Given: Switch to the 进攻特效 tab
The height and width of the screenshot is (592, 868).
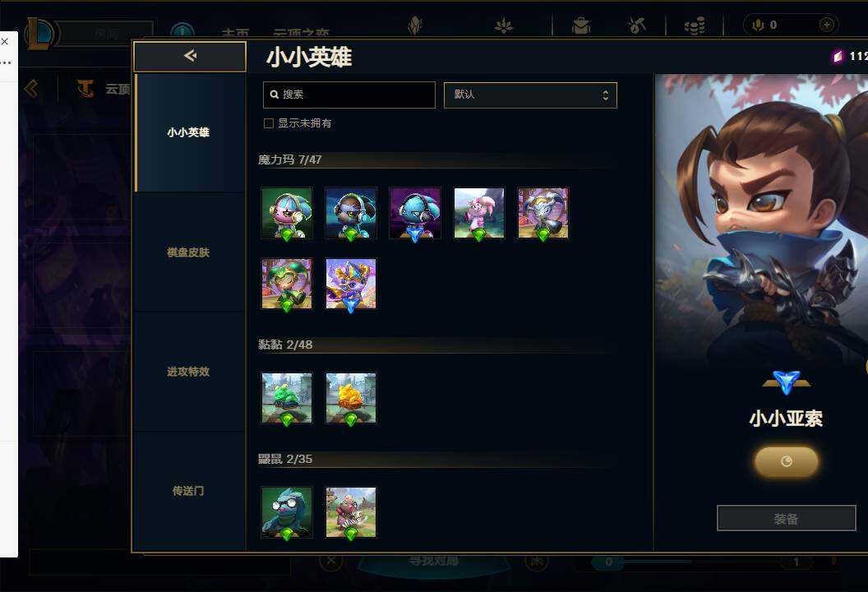Looking at the screenshot, I should [189, 372].
